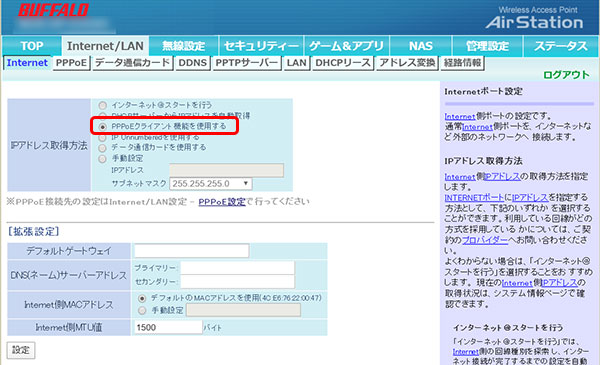Click the IPアドレス取得方法 help heading
This screenshot has width=600, height=365.
tap(483, 161)
